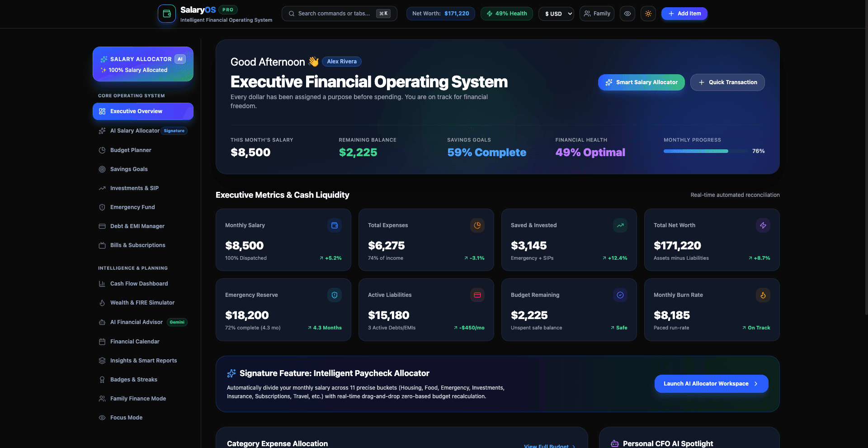
Task: Click the Monthly Progress bar
Action: pos(705,151)
